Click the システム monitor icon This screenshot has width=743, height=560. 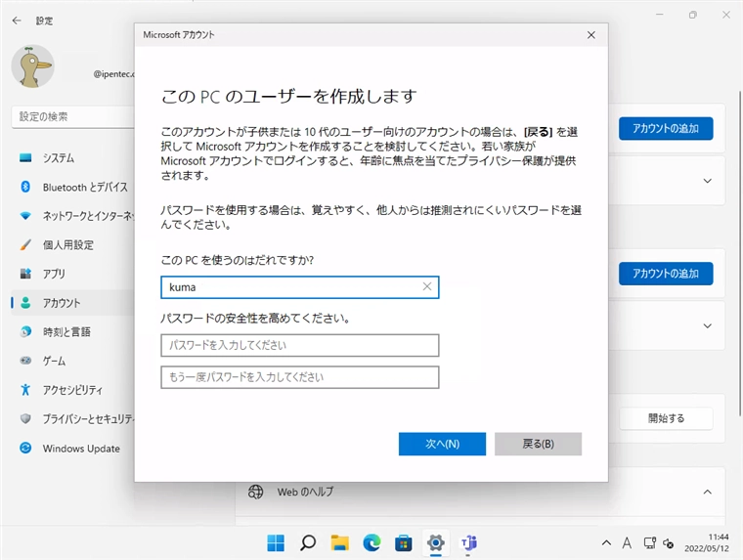click(x=25, y=157)
